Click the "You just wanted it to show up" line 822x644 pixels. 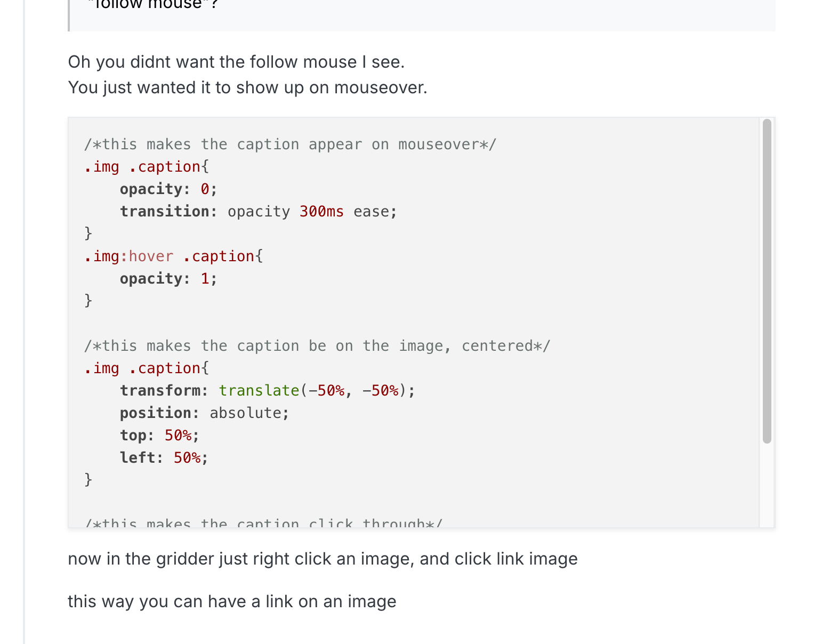(247, 87)
